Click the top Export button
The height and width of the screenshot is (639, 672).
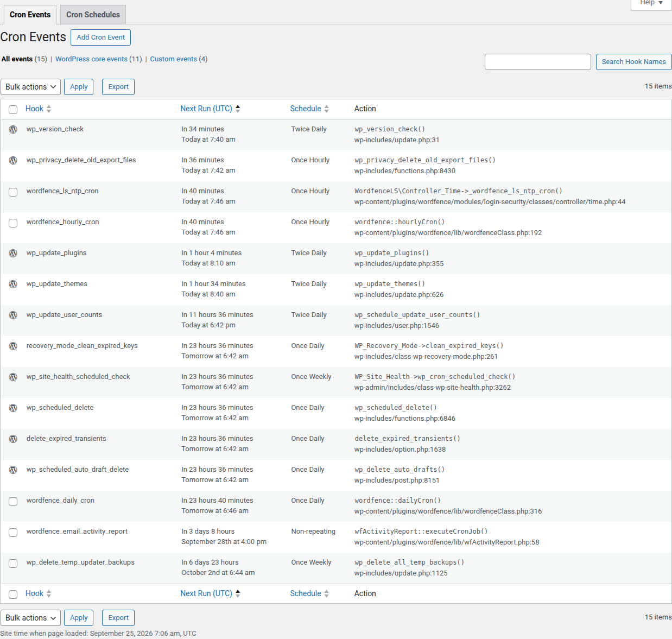tap(118, 87)
